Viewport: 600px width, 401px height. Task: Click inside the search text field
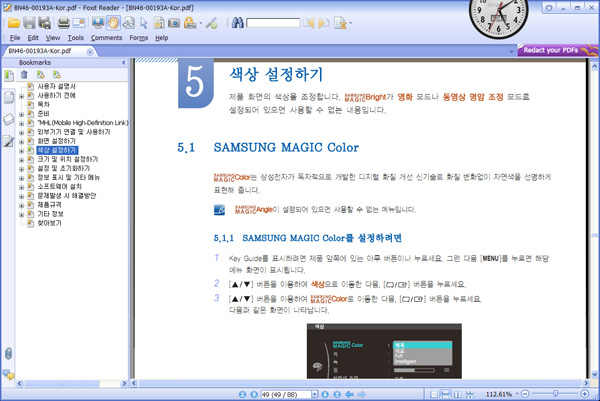tap(273, 23)
